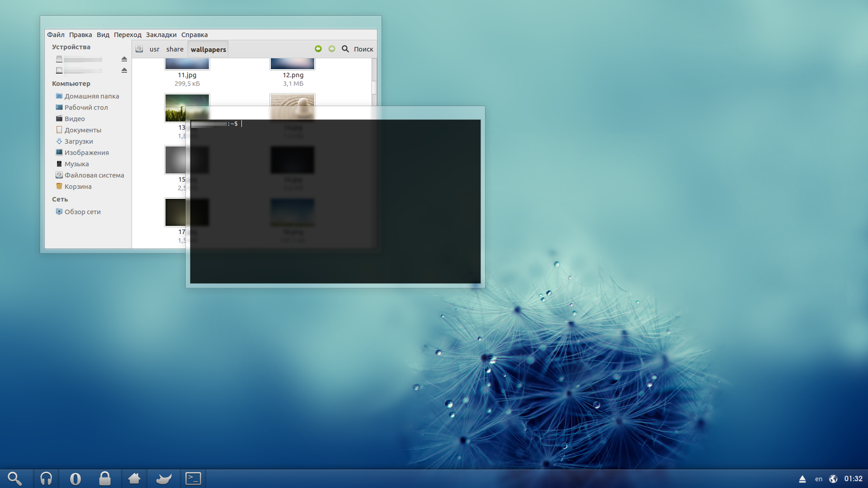Switch keyboard layout via en indicator
The image size is (868, 488).
[819, 479]
